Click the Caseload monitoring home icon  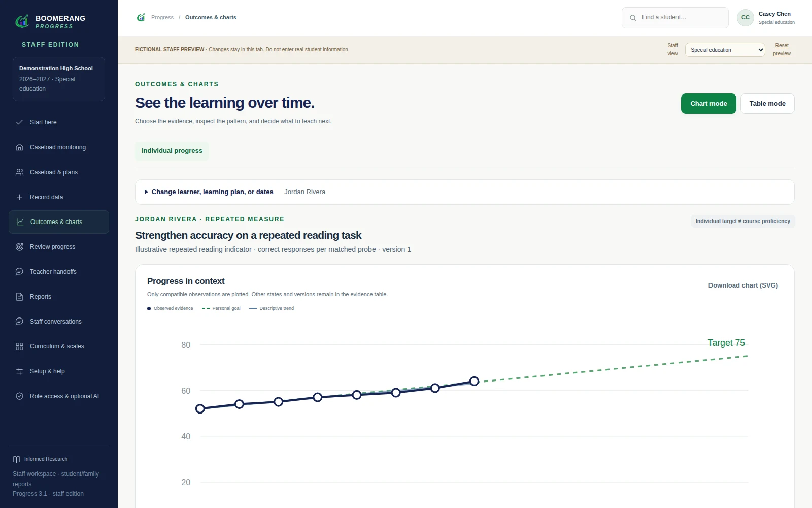coord(19,147)
